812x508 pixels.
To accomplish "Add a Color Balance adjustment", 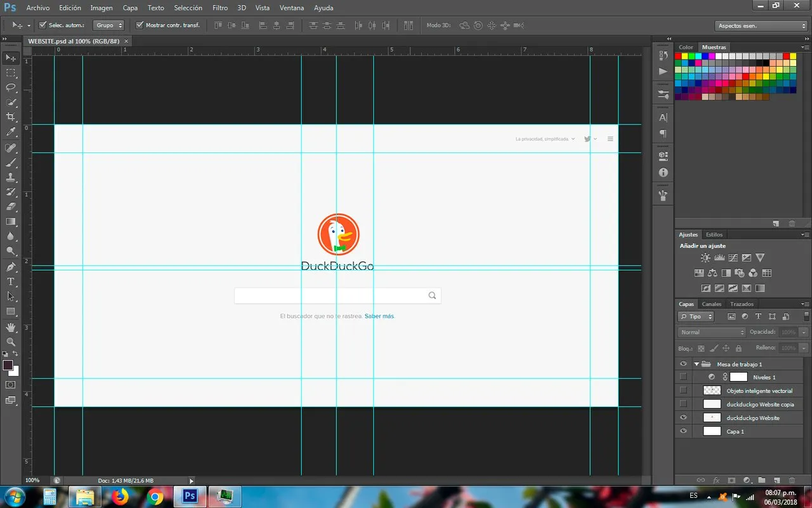I will point(712,273).
